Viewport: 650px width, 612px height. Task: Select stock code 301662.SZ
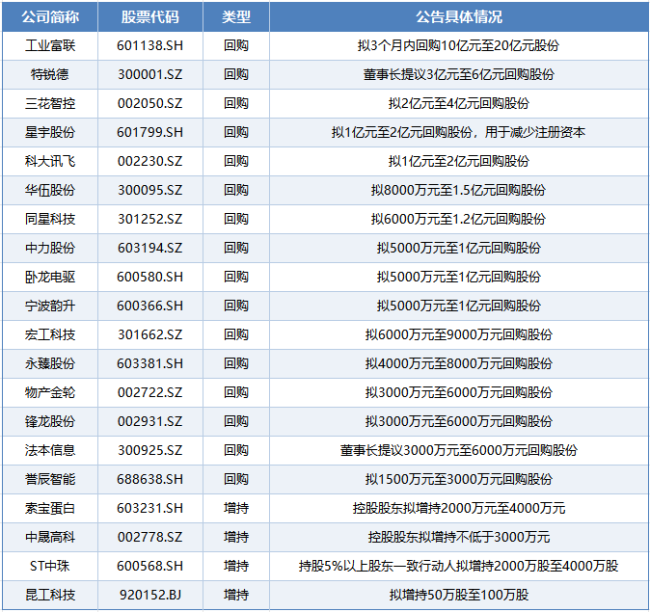(150, 335)
